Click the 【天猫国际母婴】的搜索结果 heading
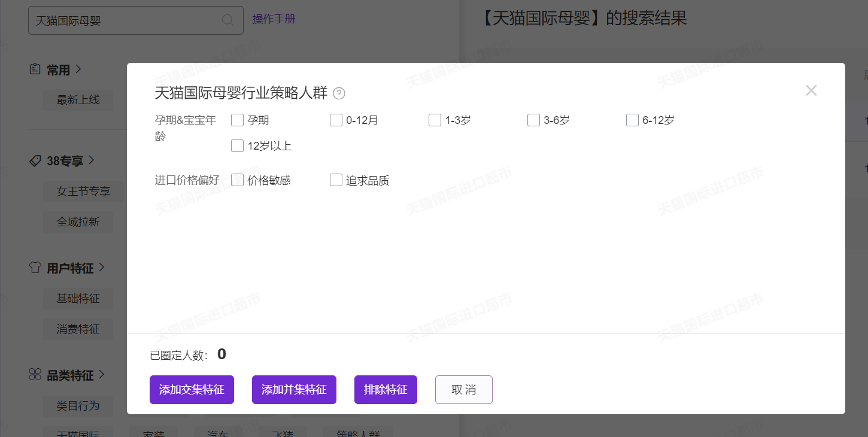 click(x=584, y=18)
